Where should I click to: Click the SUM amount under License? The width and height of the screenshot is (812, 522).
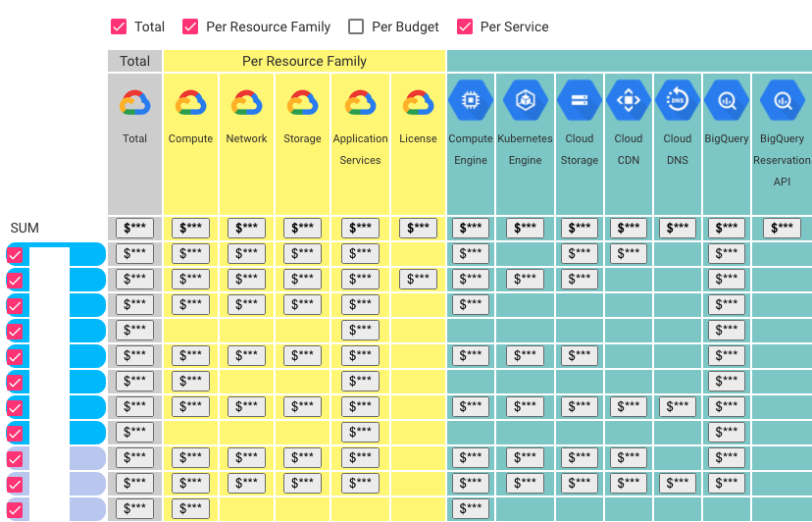(x=418, y=228)
